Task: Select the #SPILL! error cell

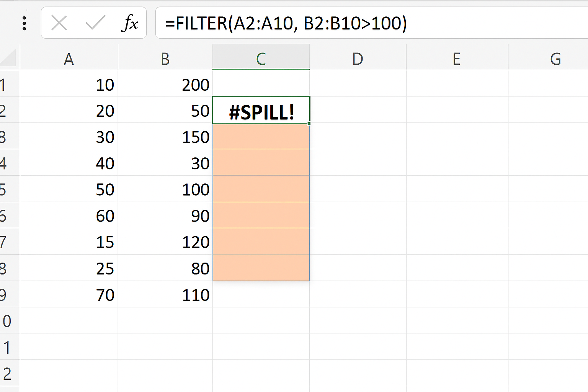Action: (261, 110)
